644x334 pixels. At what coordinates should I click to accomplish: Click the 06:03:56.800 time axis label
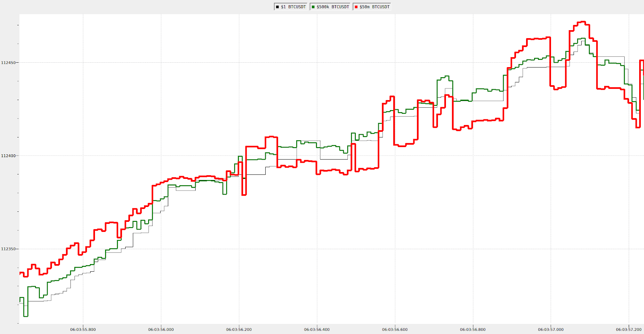pos(473,330)
